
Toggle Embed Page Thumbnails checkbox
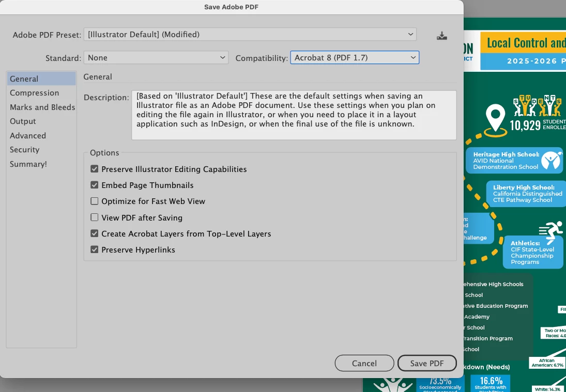pyautogui.click(x=94, y=185)
